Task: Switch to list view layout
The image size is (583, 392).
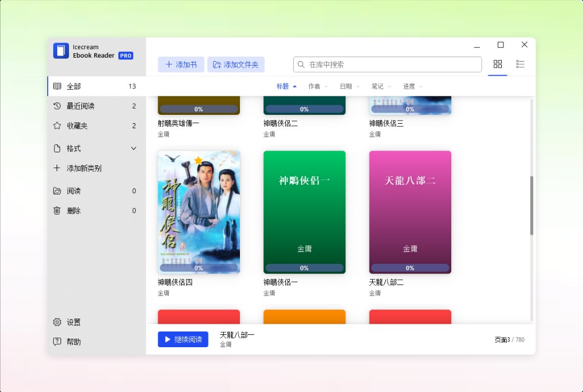Action: pos(520,64)
